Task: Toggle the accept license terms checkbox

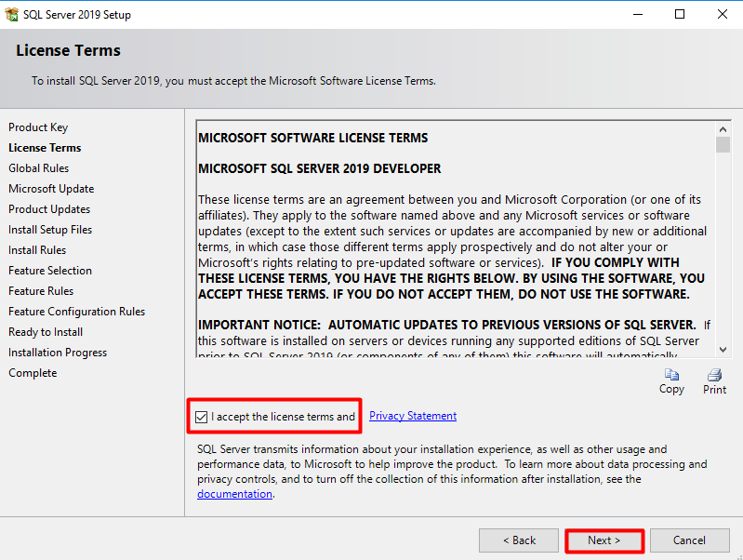Action: (202, 417)
